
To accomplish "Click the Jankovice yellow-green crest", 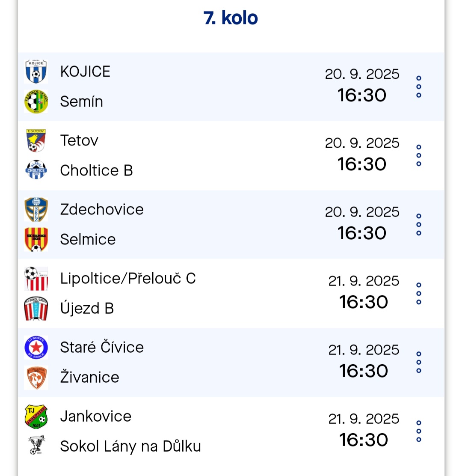I will pos(36,416).
